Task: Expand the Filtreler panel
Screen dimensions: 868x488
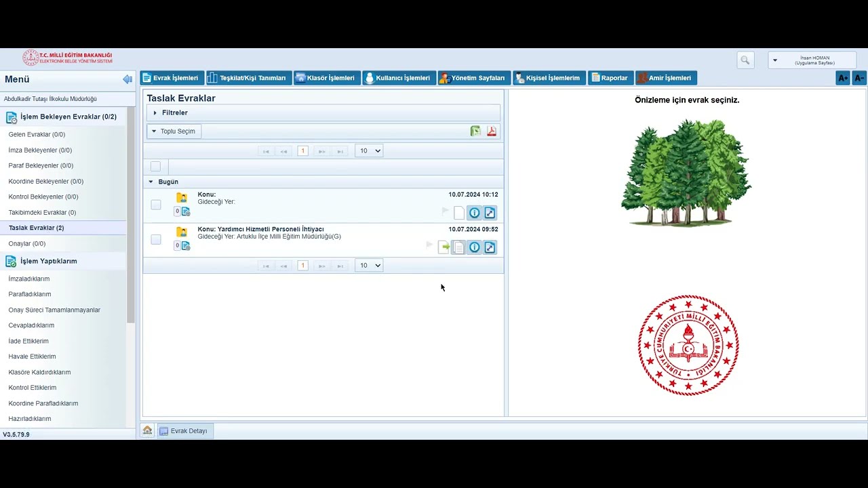Action: (323, 113)
